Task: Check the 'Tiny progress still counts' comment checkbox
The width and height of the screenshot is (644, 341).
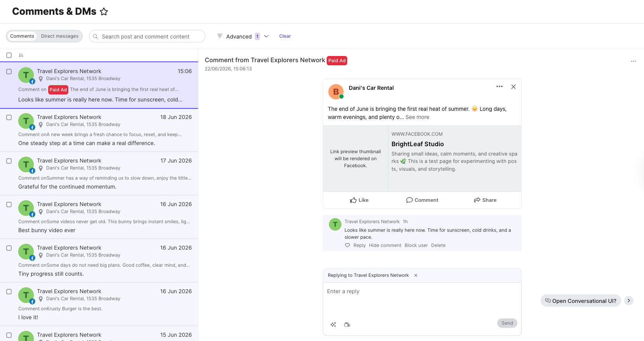Action: [x=9, y=248]
